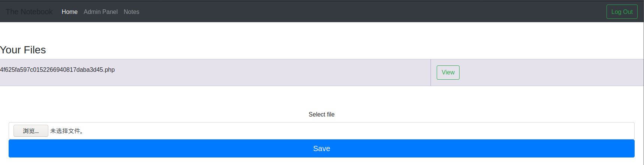Click the empty area beside the View button
Screen dimensions: 644x165
(x=551, y=73)
